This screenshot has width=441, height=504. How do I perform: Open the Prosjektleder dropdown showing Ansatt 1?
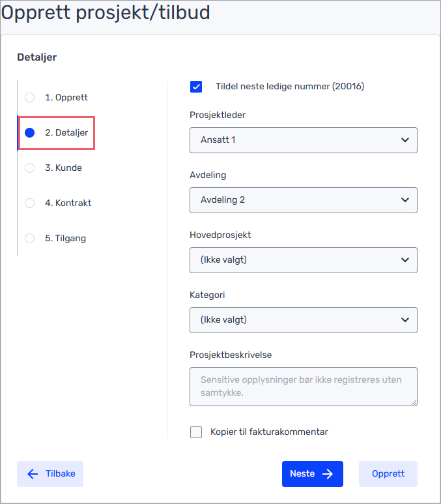pyautogui.click(x=303, y=140)
